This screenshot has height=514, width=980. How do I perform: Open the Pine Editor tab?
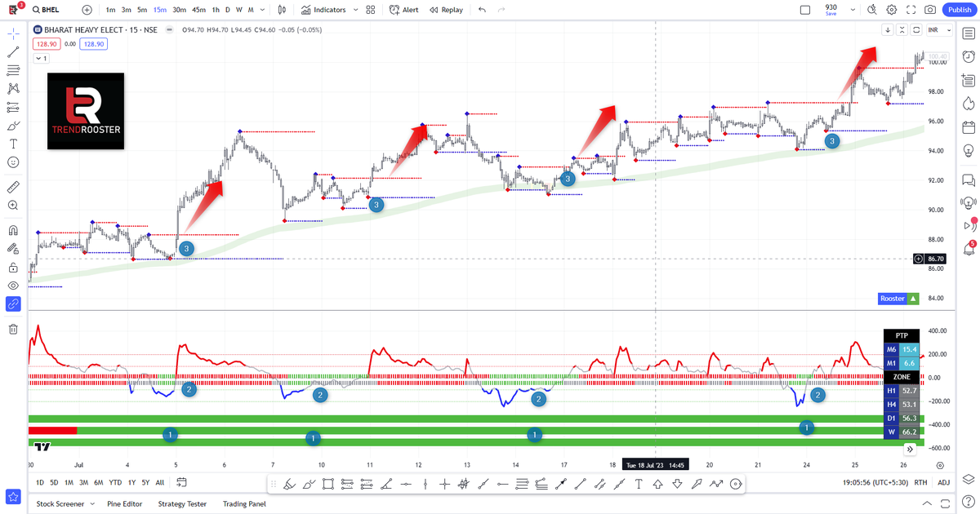pos(124,504)
